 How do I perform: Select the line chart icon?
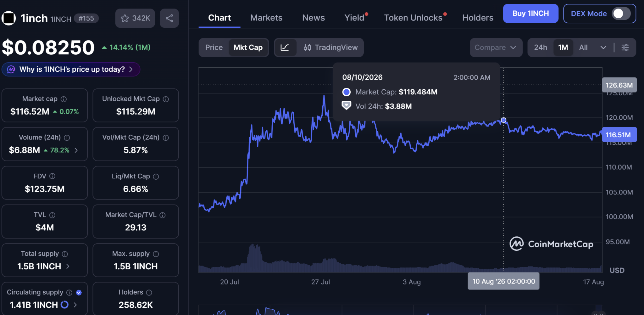(x=285, y=48)
